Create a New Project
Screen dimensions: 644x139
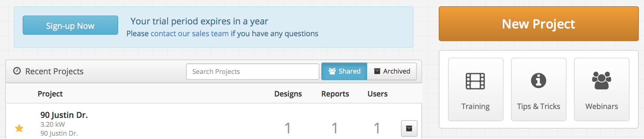coord(538,24)
